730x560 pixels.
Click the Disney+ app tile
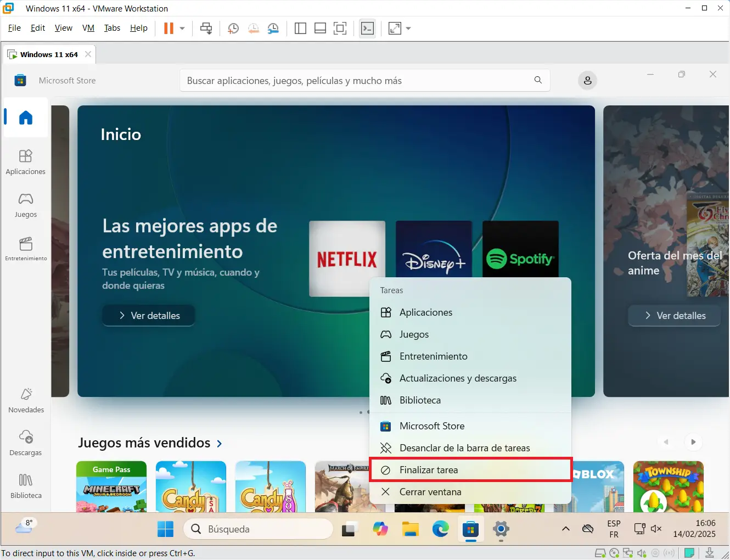434,249
